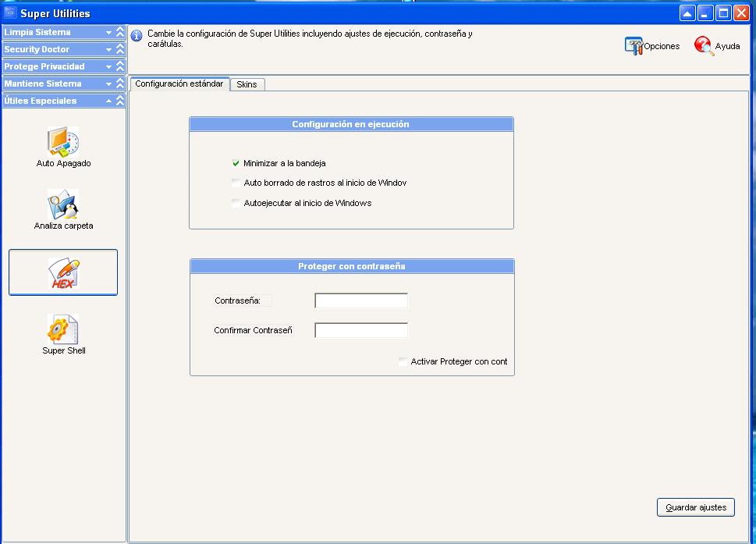Open the Super Shell gear icon
Viewport: 756px width, 544px height.
[x=62, y=329]
